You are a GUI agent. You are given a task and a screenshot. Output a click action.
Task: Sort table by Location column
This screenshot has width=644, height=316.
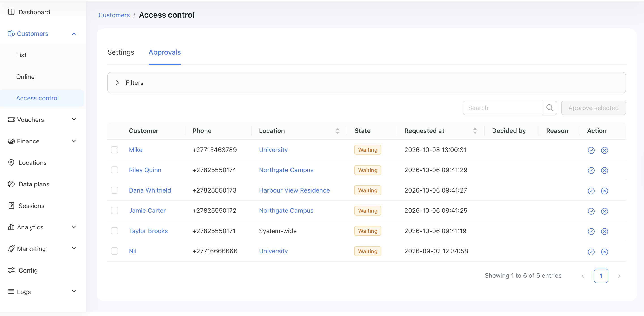[x=337, y=131]
